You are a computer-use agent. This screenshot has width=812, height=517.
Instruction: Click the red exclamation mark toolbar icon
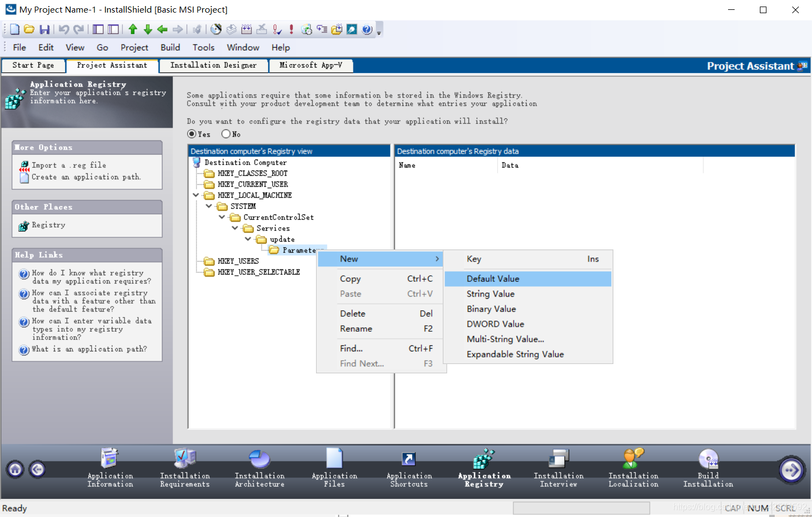[x=291, y=29]
